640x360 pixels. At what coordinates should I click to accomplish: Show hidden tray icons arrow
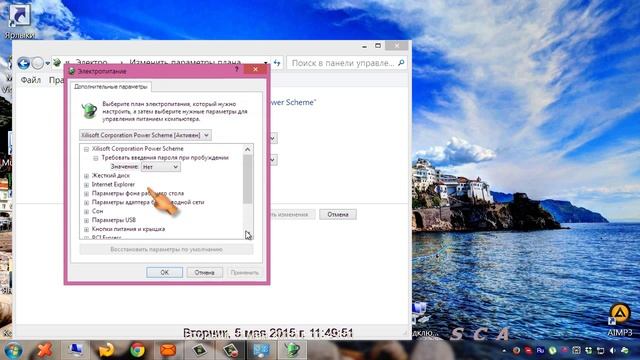pyautogui.click(x=504, y=351)
